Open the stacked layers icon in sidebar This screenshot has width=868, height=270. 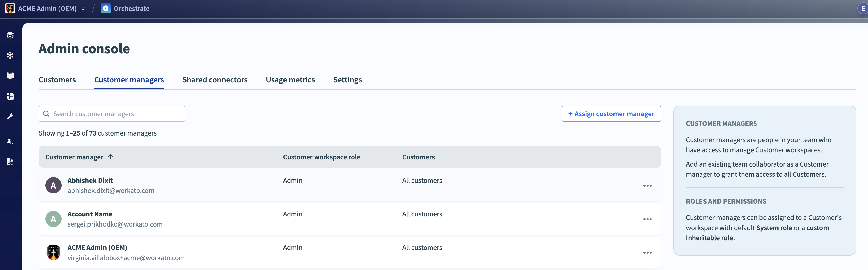tap(10, 35)
